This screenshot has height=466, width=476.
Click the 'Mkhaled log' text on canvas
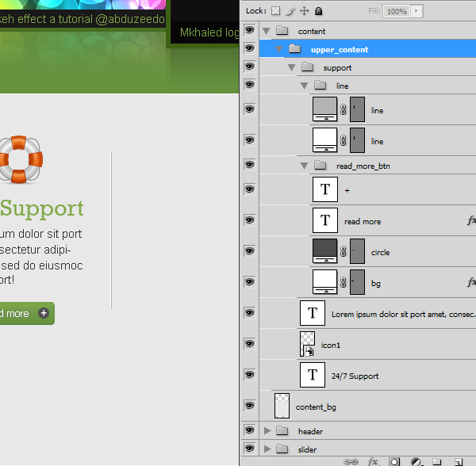click(x=209, y=32)
